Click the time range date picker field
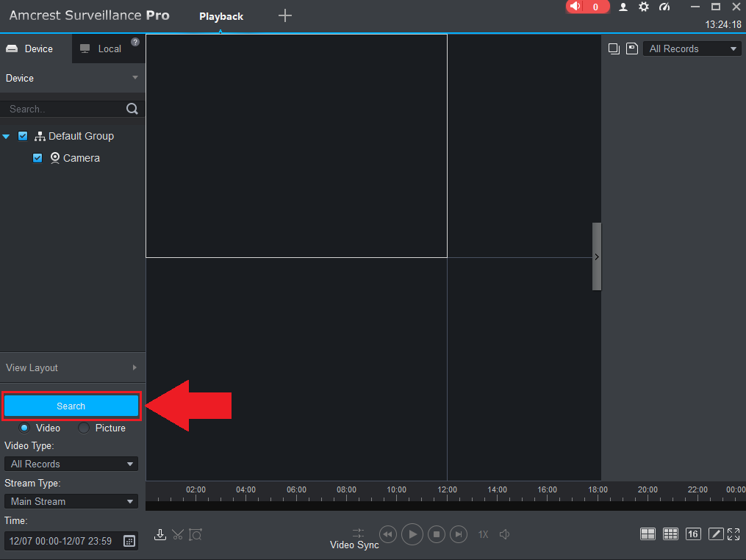The image size is (746, 560). tap(66, 541)
